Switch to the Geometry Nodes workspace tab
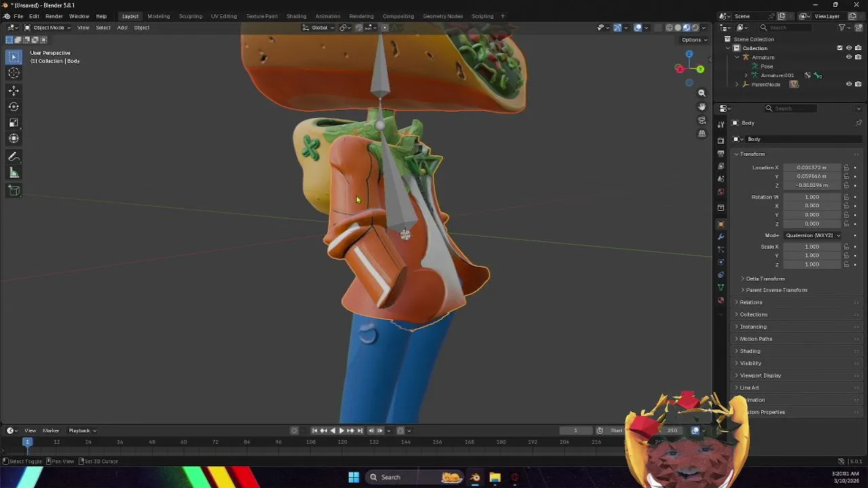Image resolution: width=868 pixels, height=488 pixels. [443, 16]
